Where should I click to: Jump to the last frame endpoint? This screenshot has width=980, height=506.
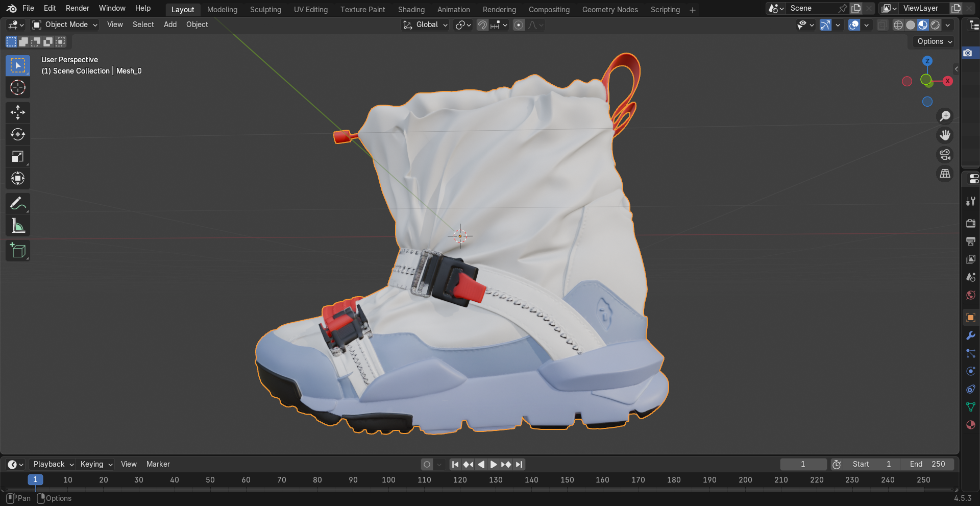[x=519, y=464]
